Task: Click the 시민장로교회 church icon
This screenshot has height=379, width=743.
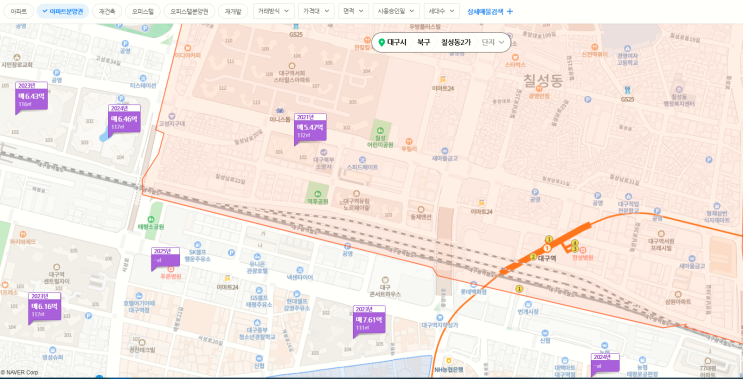Action: click(x=17, y=57)
